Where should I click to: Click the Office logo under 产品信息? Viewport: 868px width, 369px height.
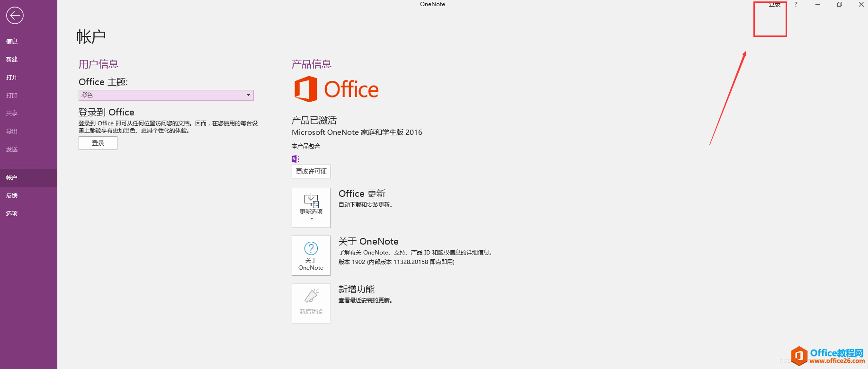(336, 89)
